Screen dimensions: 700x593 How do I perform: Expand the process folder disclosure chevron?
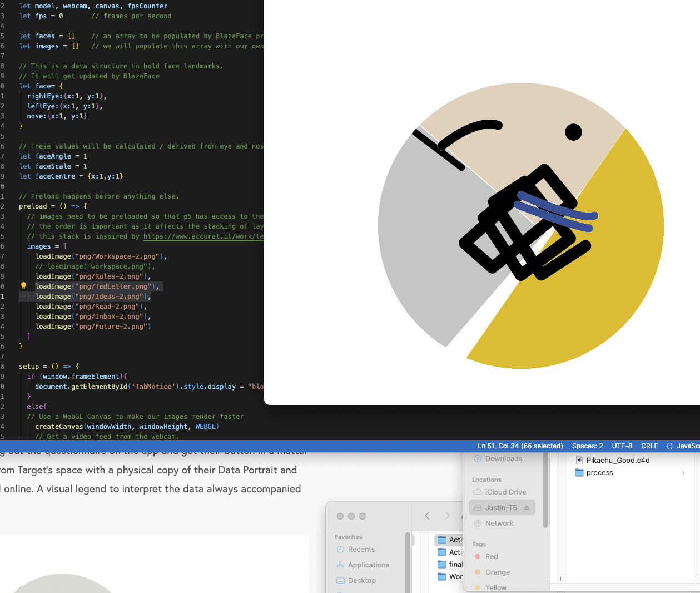683,472
